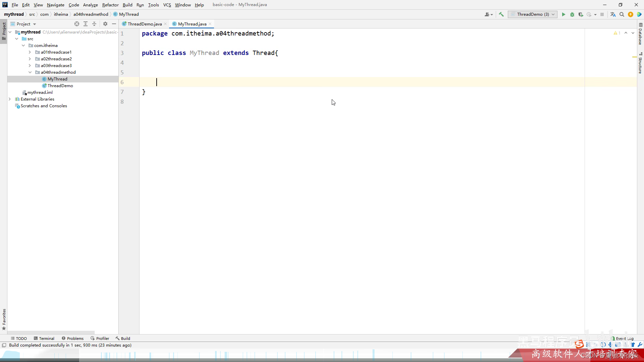This screenshot has height=362, width=644.
Task: Locate opened file in Project tree
Action: (x=77, y=24)
